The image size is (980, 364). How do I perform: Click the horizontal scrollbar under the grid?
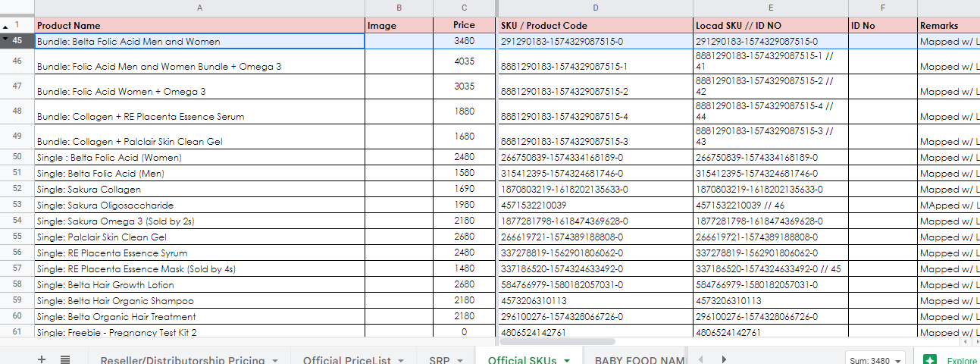click(557, 341)
